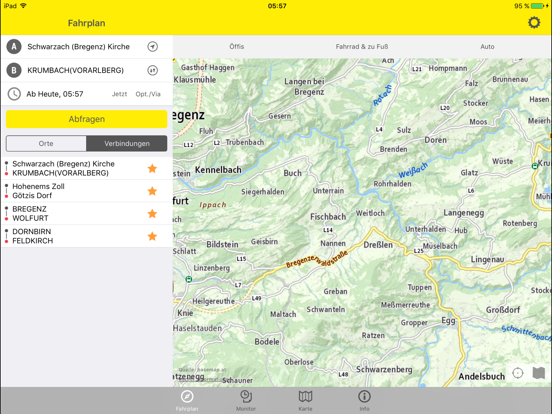Tap the 05:57 status bar clock
The image size is (552, 414).
point(277,6)
